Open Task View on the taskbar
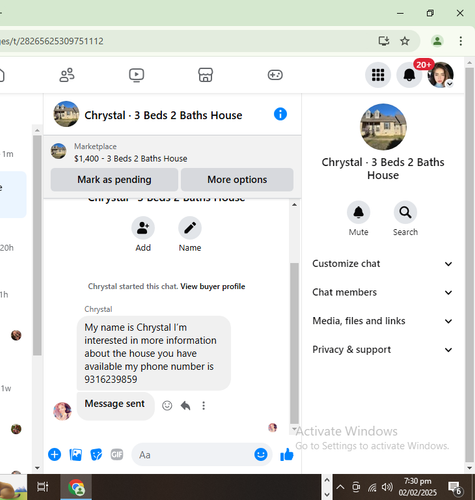The height and width of the screenshot is (500, 475). coord(43,487)
